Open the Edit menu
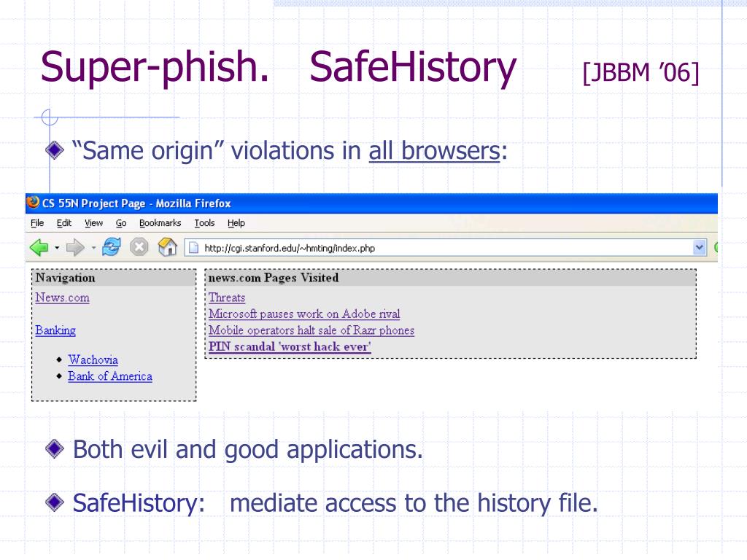The width and height of the screenshot is (747, 560). (x=64, y=223)
